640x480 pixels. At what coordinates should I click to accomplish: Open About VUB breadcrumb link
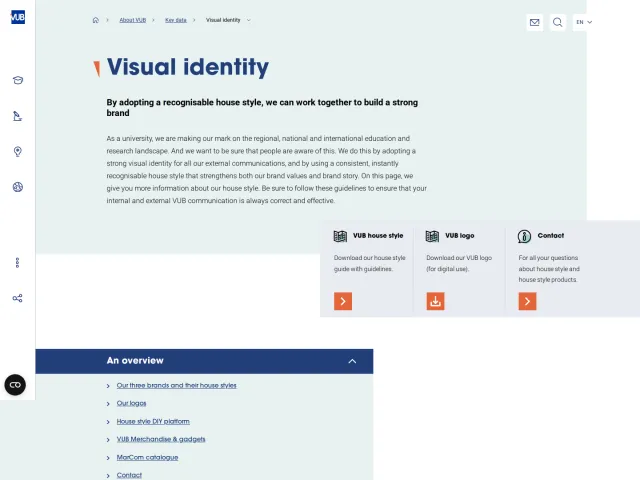[x=133, y=20]
